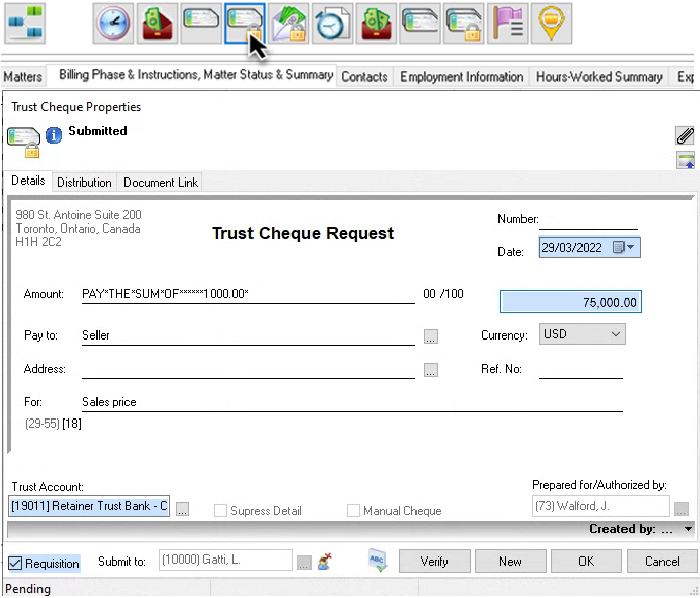Open the calendar picker in the Date field
Screen dimensions: 700x598
(618, 248)
